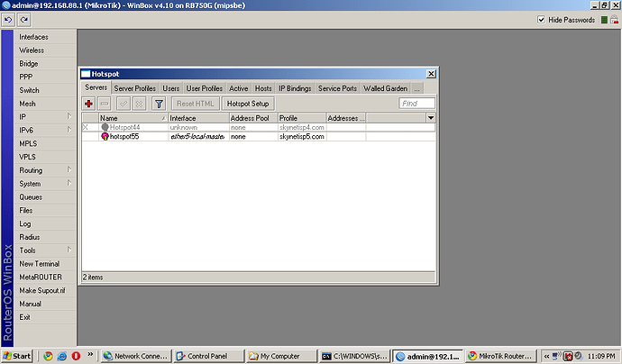The height and width of the screenshot is (364, 622).
Task: Click the red shield tray icon
Action: click(568, 356)
